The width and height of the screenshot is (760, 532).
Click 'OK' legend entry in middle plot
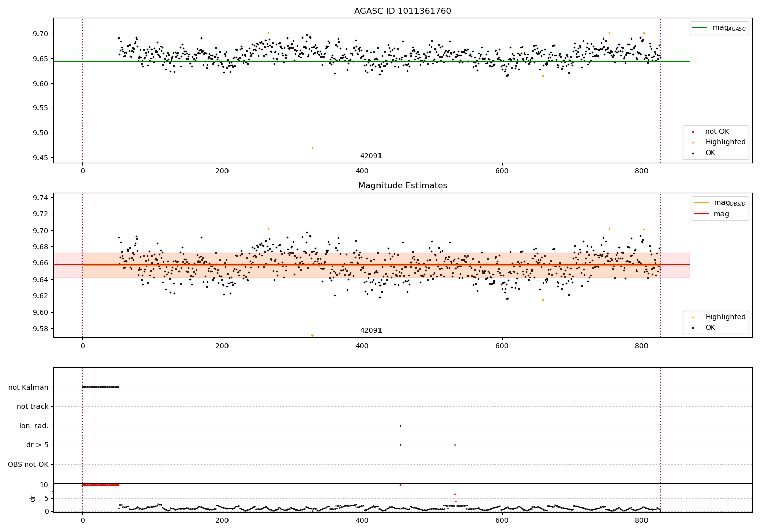[x=710, y=328]
